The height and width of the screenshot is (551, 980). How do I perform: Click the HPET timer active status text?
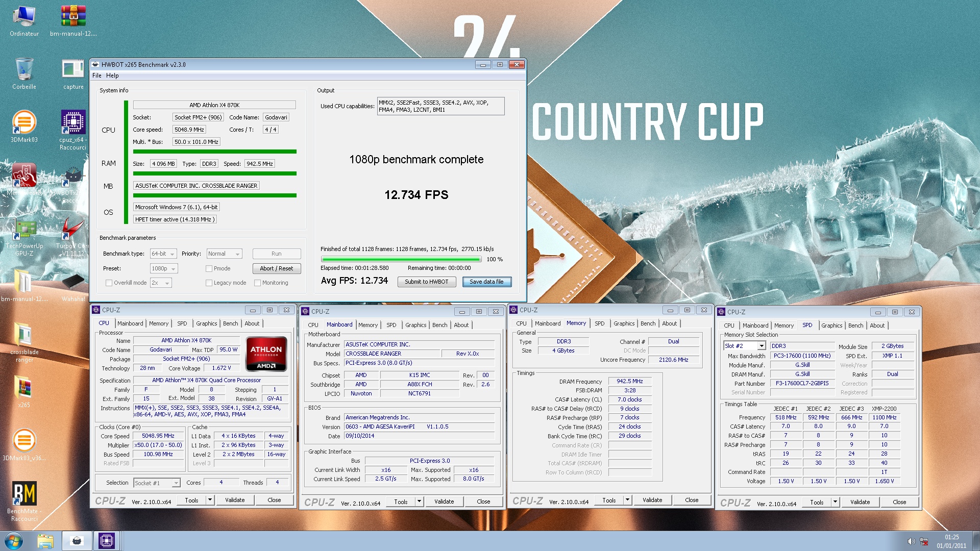point(175,219)
